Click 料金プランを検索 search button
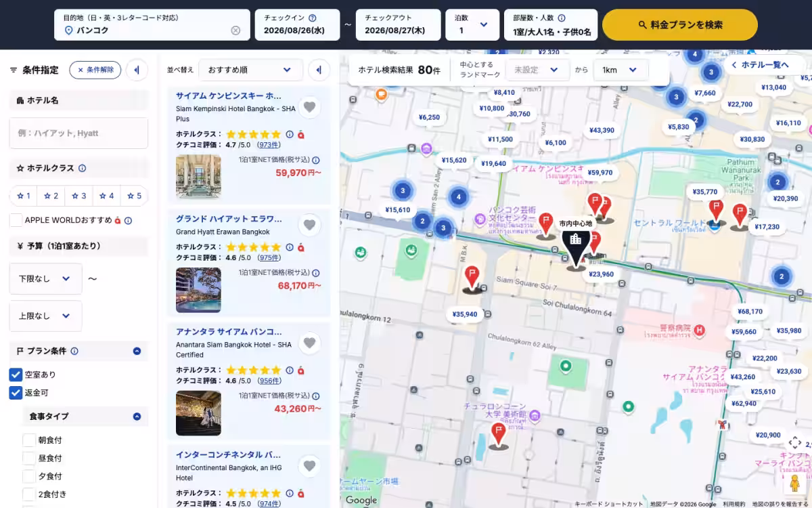This screenshot has height=508, width=812. pos(680,25)
